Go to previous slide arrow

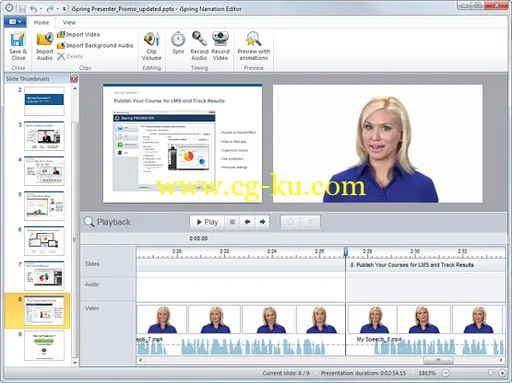tap(247, 222)
